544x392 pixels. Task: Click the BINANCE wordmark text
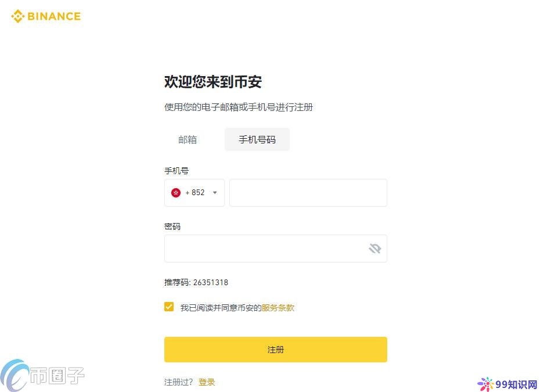(54, 16)
